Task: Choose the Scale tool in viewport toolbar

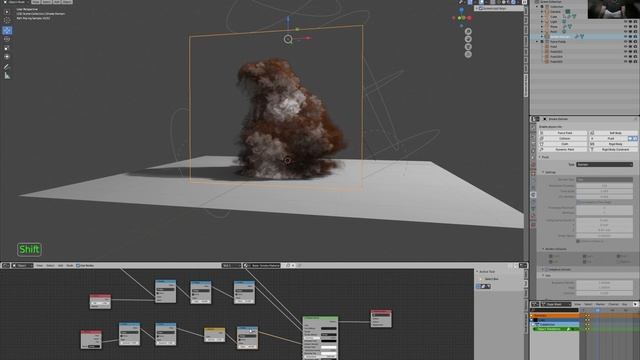Action: coord(7,48)
